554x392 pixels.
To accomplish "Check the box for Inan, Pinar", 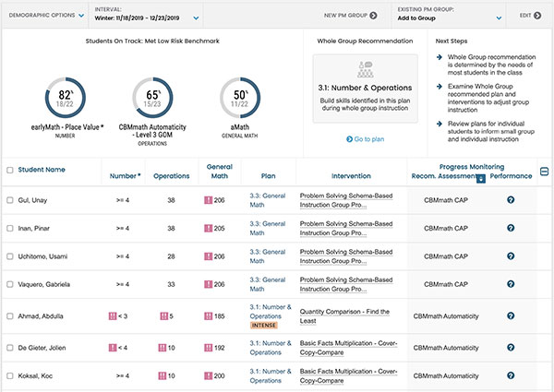I will click(10, 227).
